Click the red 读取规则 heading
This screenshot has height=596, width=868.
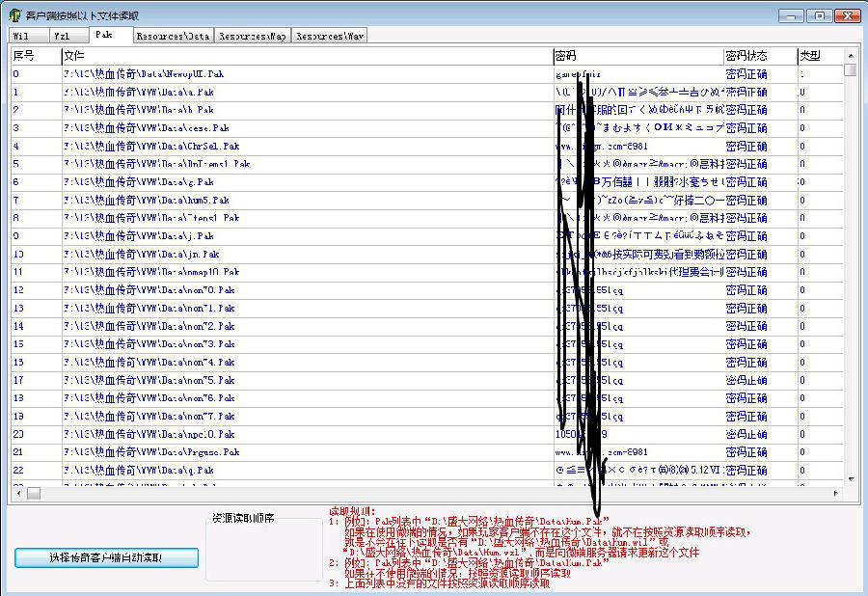point(352,511)
